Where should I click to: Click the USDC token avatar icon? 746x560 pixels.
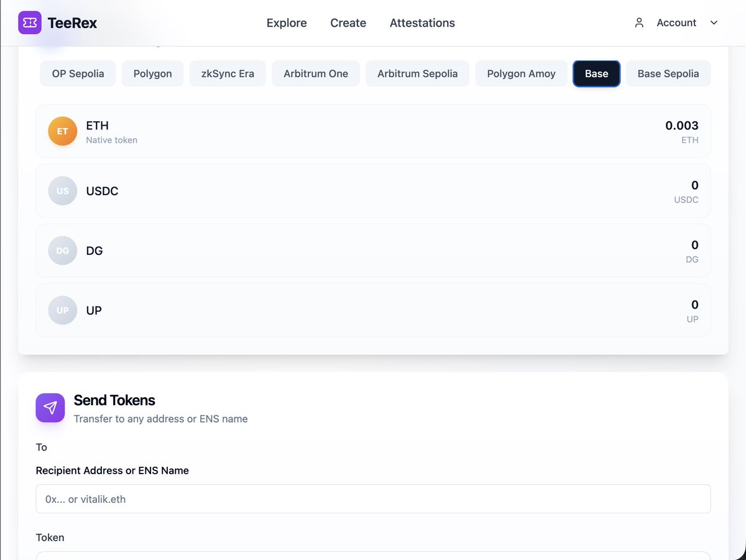[63, 191]
